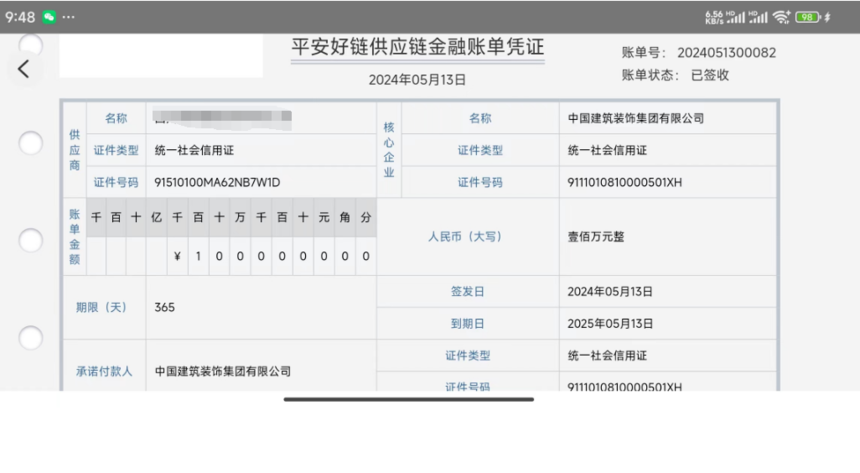Viewport: 860px width, 473px height.
Task: Tap the 到期日 label
Action: (x=467, y=324)
